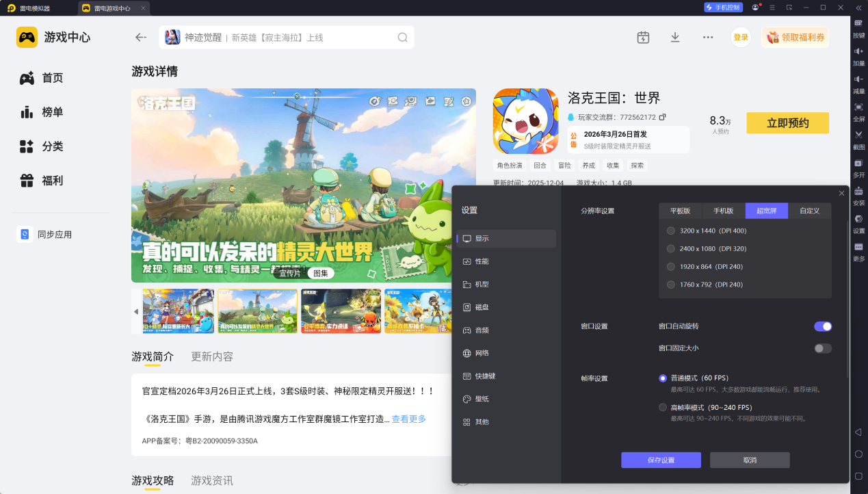The width and height of the screenshot is (868, 494).
Task: Click the 安装 APK install icon
Action: coord(858,192)
